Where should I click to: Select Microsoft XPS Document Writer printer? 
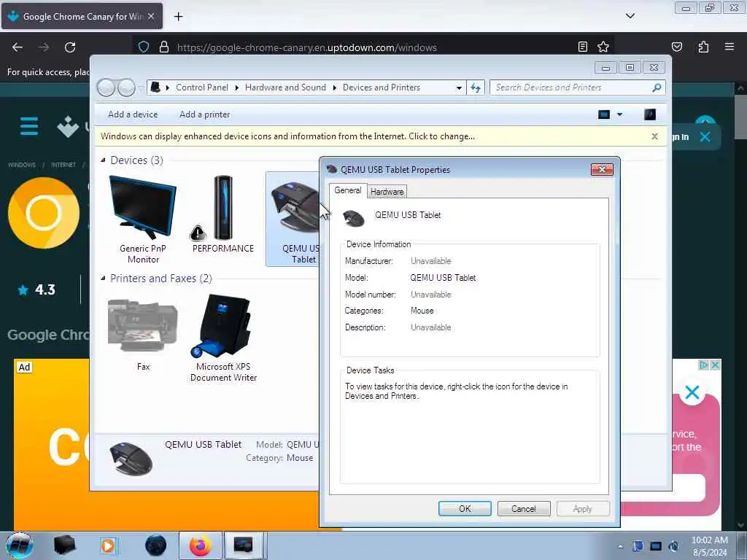[x=223, y=338]
